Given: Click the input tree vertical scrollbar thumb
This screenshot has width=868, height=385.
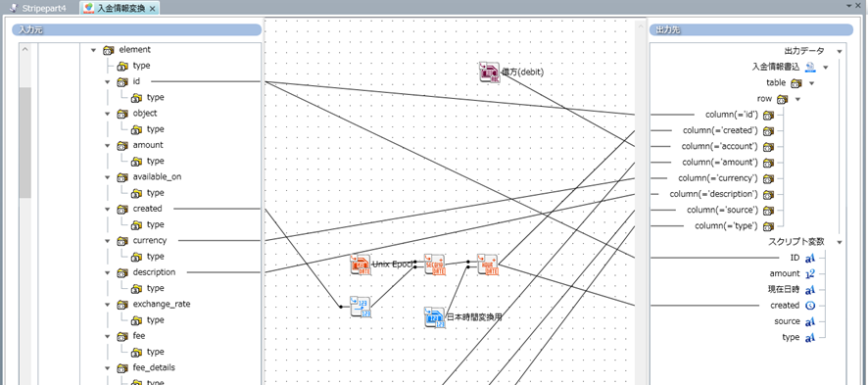Looking at the screenshot, I should [24, 142].
